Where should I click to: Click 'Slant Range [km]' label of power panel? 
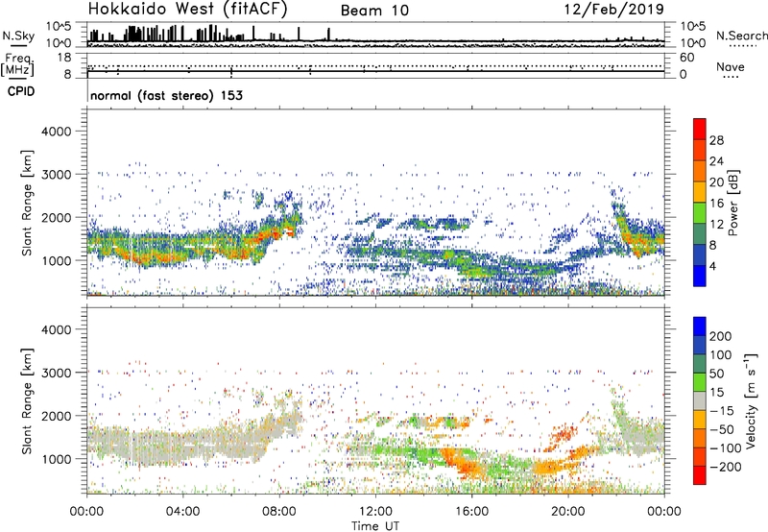27,203
